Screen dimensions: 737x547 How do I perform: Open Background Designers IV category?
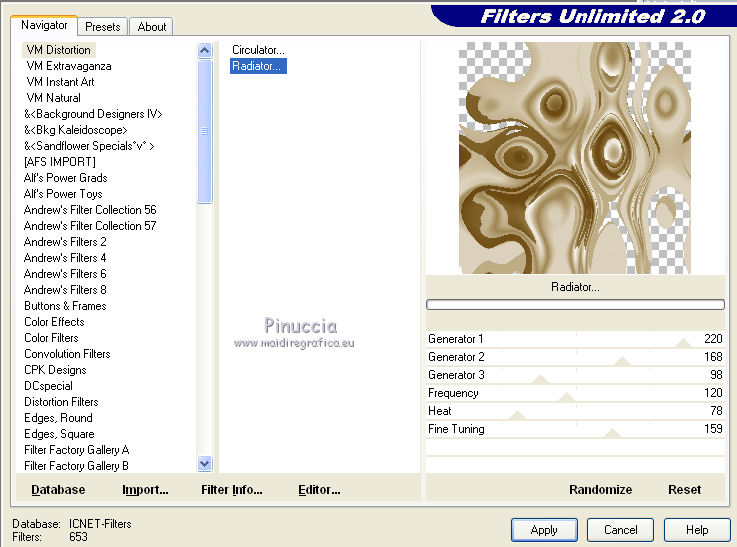click(93, 114)
